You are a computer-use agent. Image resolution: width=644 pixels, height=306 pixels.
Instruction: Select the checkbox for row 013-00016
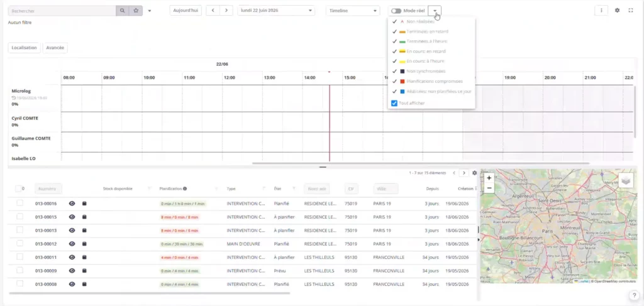(x=19, y=203)
